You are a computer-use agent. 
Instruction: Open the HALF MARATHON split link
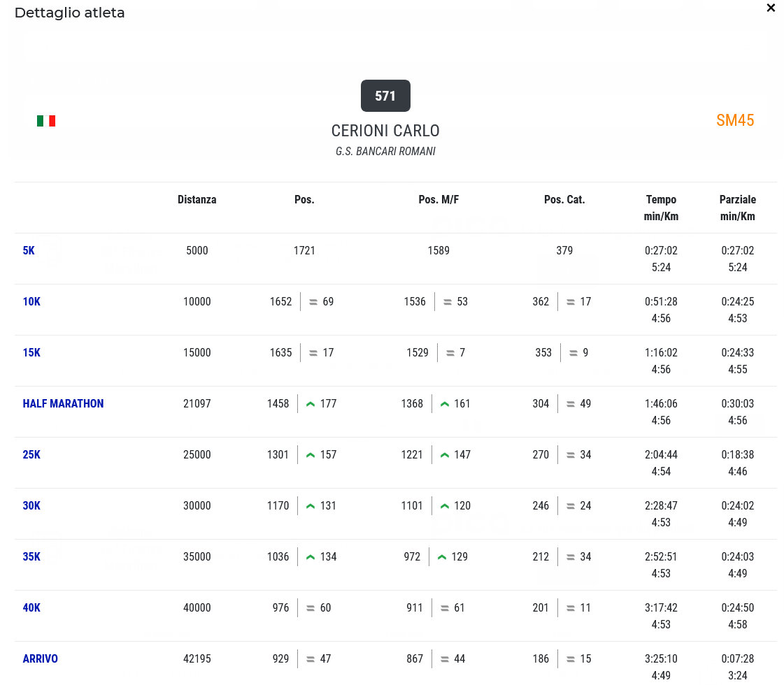63,403
